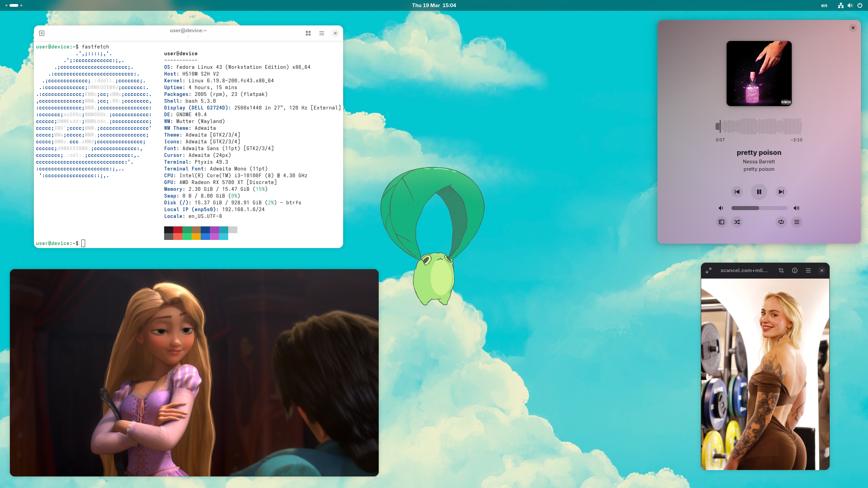Pause the pretty poison track
Screen dimensions: 868x488
coord(759,192)
